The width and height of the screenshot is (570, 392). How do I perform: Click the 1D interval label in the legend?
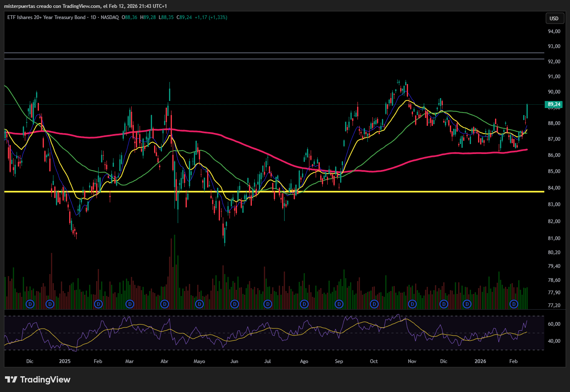93,17
